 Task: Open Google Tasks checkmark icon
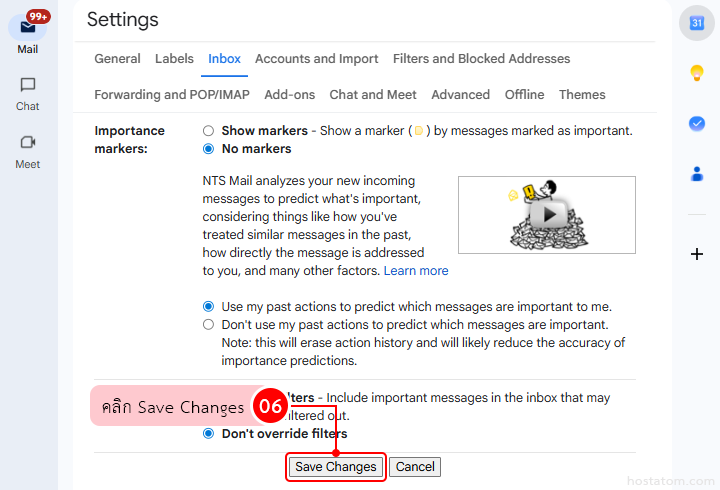(697, 124)
